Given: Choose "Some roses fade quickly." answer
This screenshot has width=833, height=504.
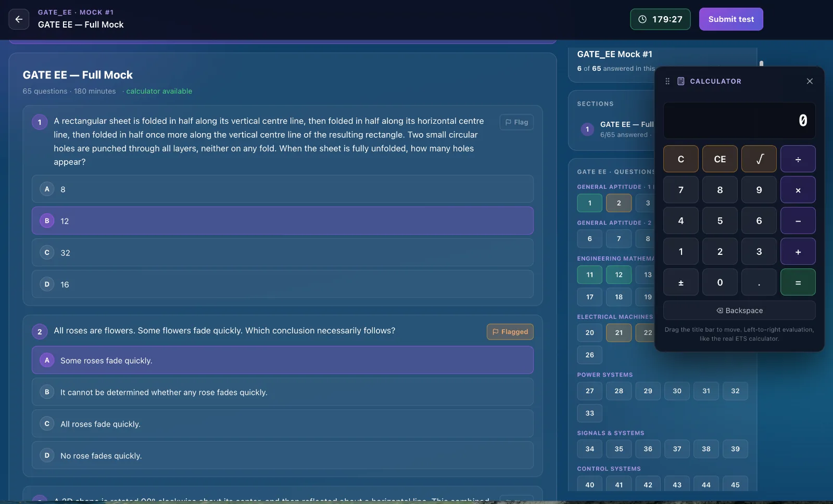Looking at the screenshot, I should click(283, 360).
